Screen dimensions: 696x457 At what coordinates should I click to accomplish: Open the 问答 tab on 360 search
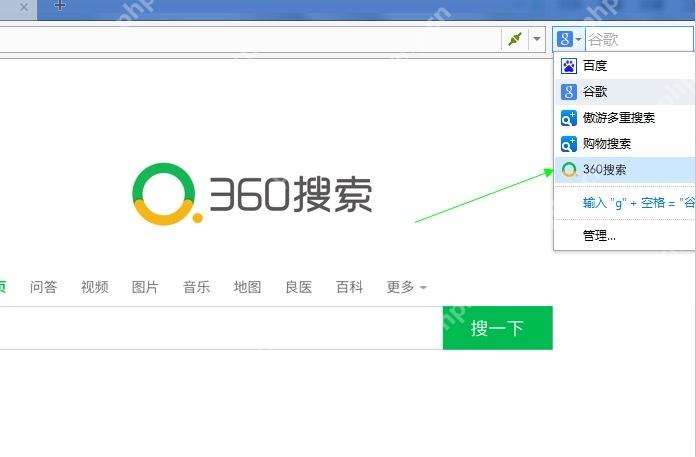44,287
